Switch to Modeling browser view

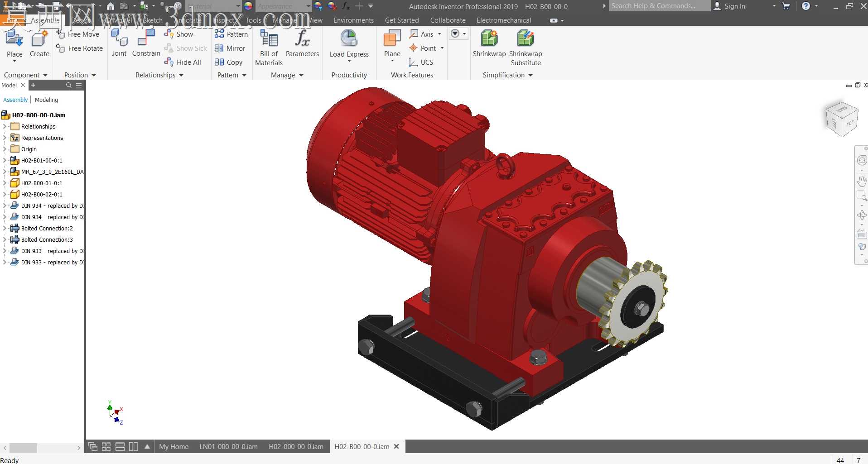(46, 100)
